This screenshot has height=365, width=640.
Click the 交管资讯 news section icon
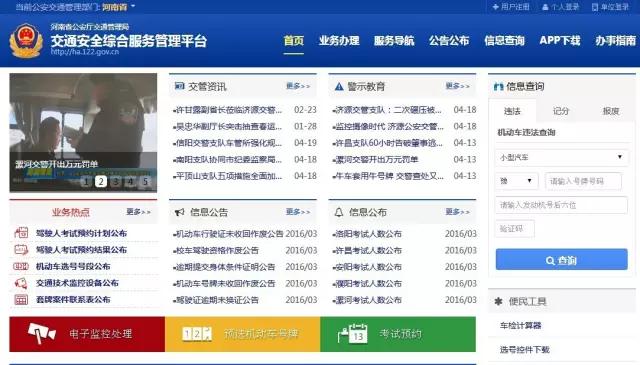click(x=179, y=86)
